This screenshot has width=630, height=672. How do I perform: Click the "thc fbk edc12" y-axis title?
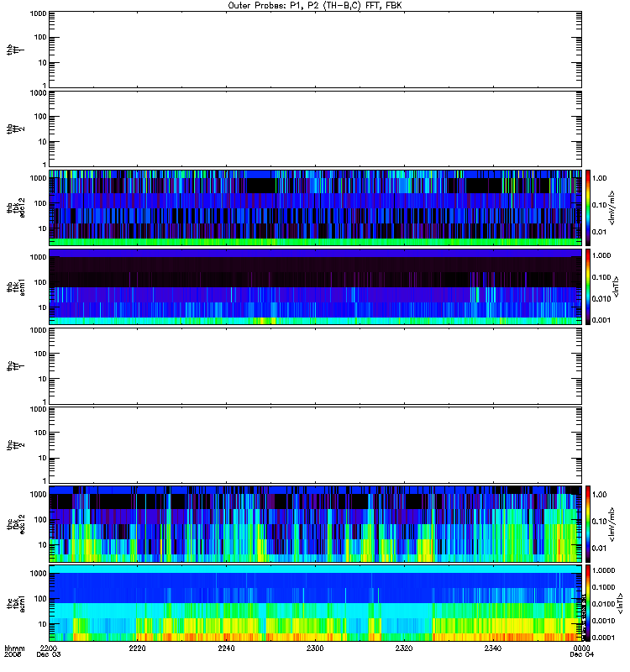pos(16,523)
